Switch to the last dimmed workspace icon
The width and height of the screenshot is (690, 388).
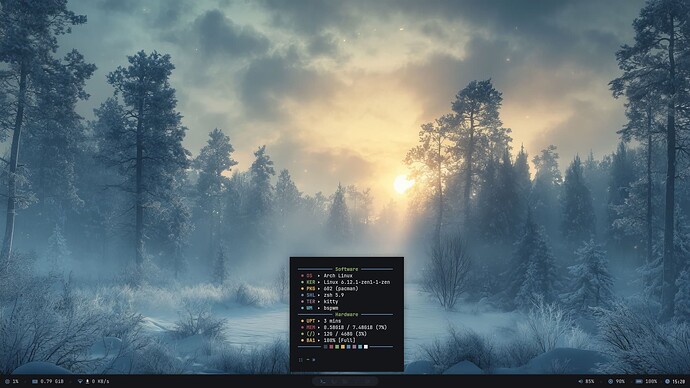(369, 381)
